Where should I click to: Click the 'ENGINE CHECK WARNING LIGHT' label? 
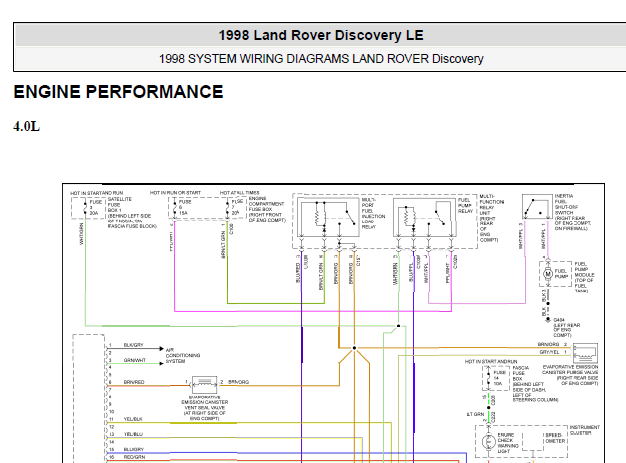tap(508, 443)
